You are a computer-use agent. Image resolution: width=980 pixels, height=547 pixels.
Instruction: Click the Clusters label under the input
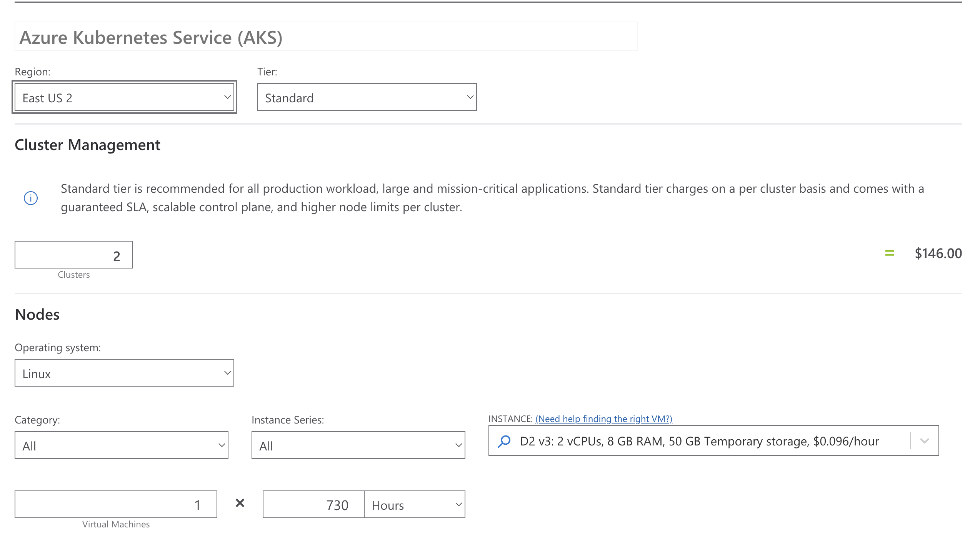pyautogui.click(x=74, y=275)
